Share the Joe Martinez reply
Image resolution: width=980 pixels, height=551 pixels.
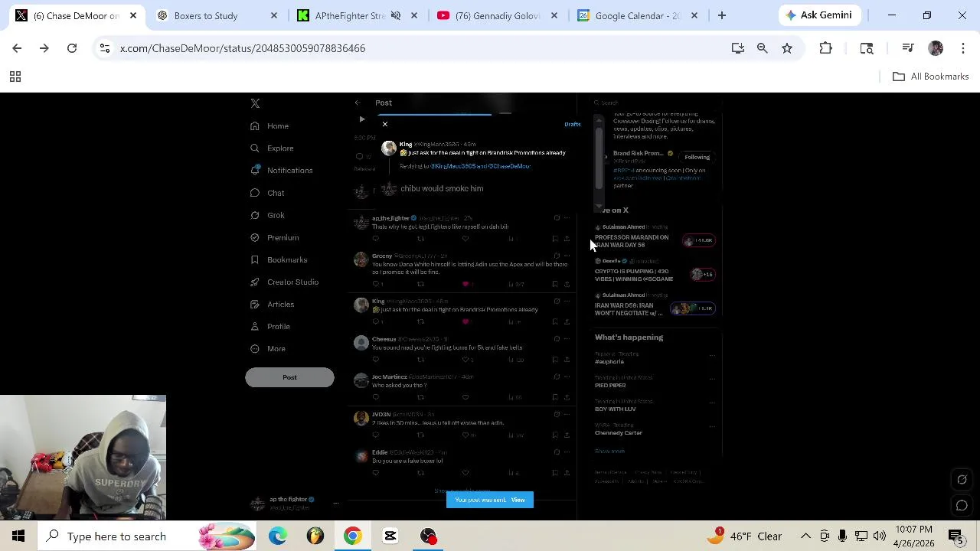click(x=567, y=397)
